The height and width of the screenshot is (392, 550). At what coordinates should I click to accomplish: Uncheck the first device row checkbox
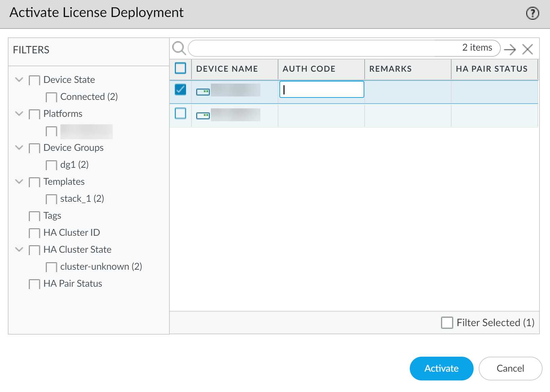(180, 90)
